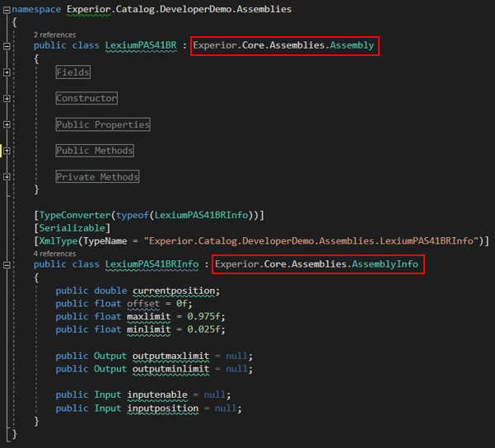Click the LexiumPAS41BR class name
495x448 pixels.
point(141,45)
